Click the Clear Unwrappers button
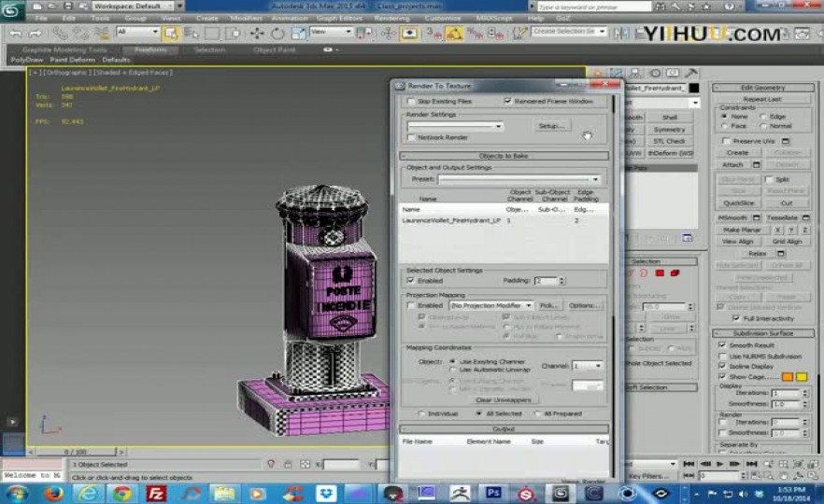The height and width of the screenshot is (504, 824). click(x=503, y=400)
